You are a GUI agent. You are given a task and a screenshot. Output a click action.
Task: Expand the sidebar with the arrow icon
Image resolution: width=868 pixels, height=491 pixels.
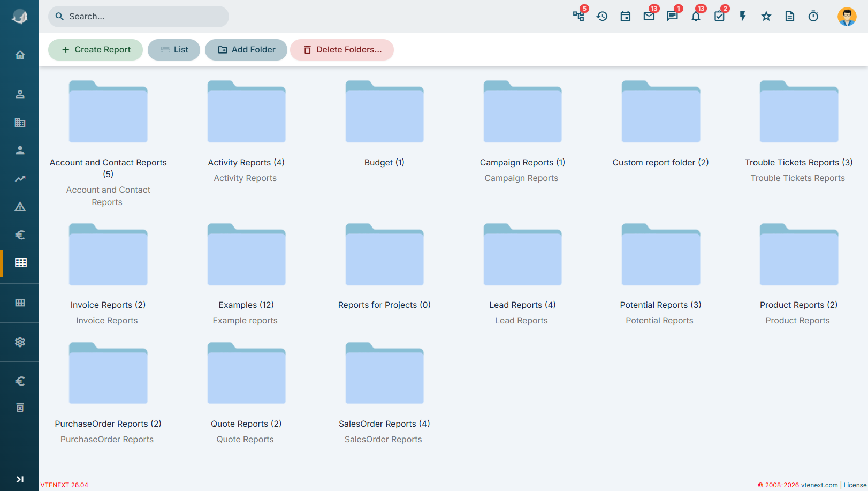[20, 479]
